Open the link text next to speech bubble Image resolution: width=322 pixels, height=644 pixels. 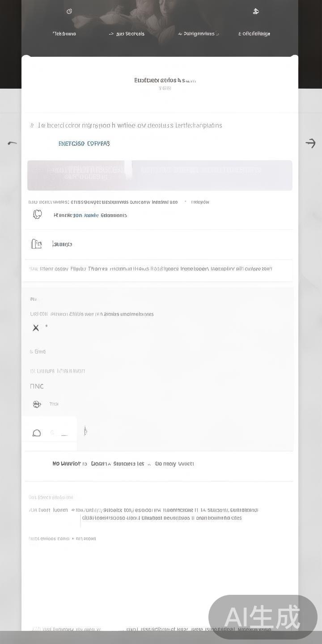click(90, 215)
